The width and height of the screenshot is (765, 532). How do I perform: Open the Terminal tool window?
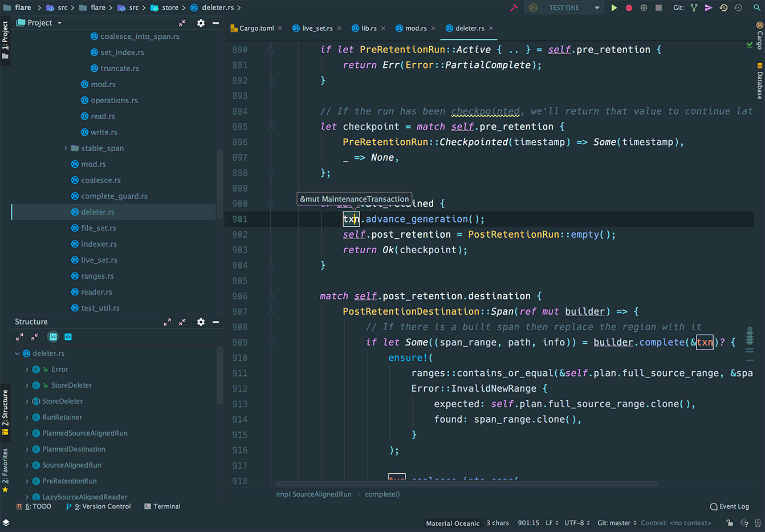tap(162, 506)
